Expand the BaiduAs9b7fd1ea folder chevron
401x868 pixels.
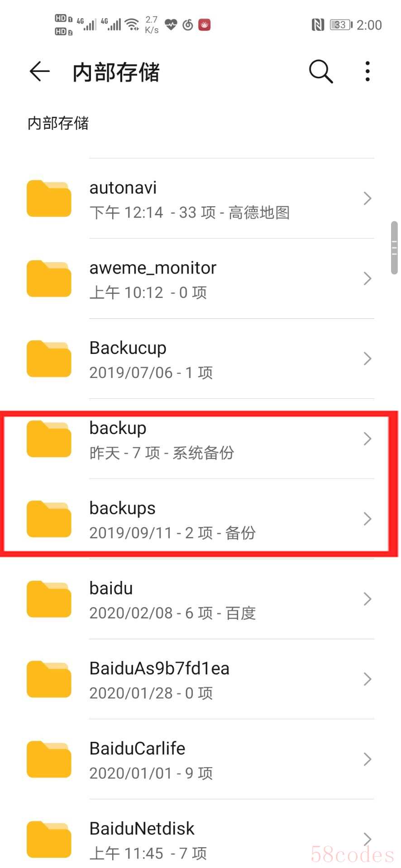click(x=368, y=679)
